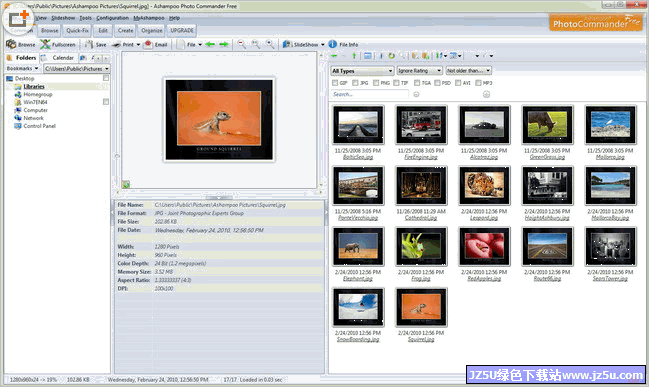Image resolution: width=649 pixels, height=387 pixels.
Task: Click the Quick-Fix button
Action: coord(77,31)
